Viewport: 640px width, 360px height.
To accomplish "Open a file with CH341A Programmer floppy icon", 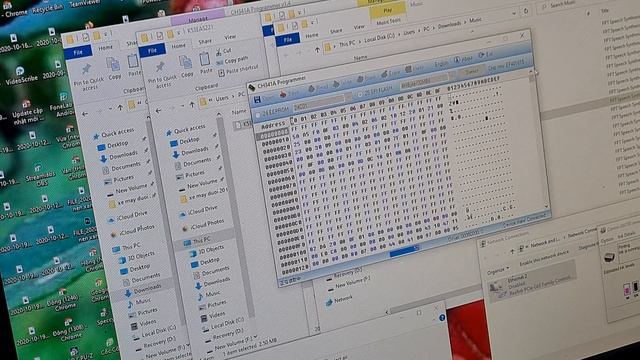I will click(258, 100).
